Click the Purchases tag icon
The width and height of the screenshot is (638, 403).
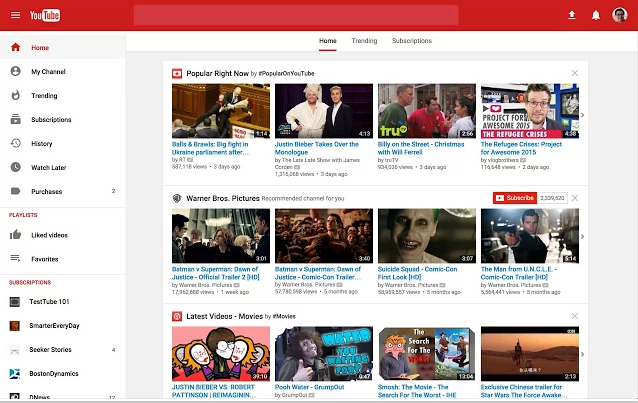(15, 191)
